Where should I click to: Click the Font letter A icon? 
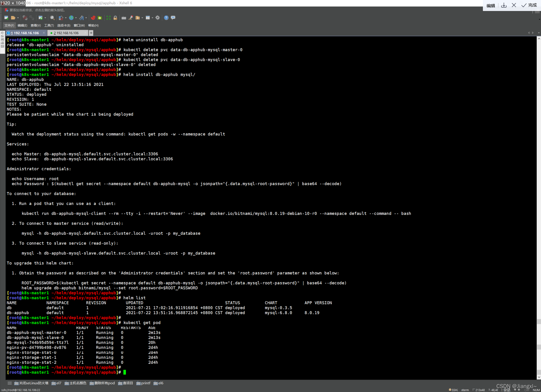click(x=82, y=18)
